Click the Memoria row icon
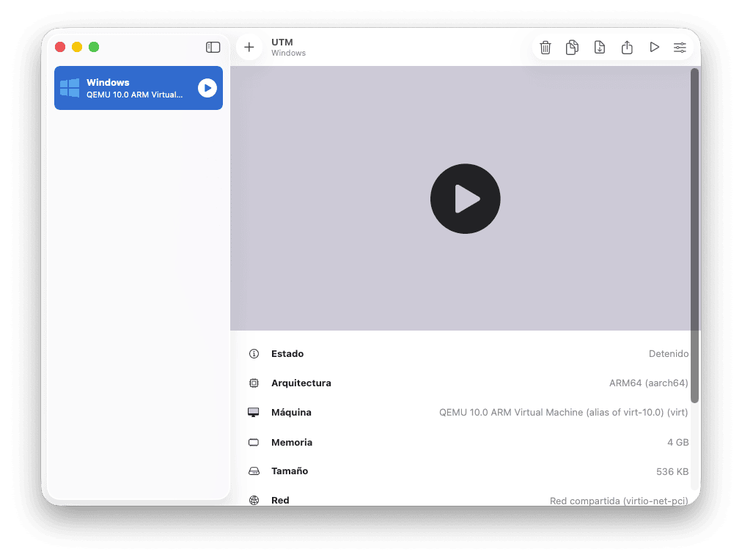This screenshot has height=560, width=742. [254, 443]
